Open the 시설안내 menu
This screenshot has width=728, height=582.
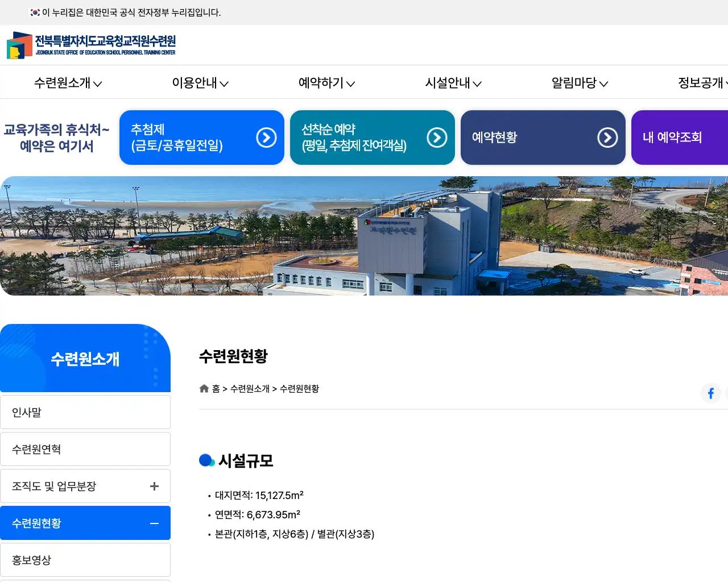[453, 83]
